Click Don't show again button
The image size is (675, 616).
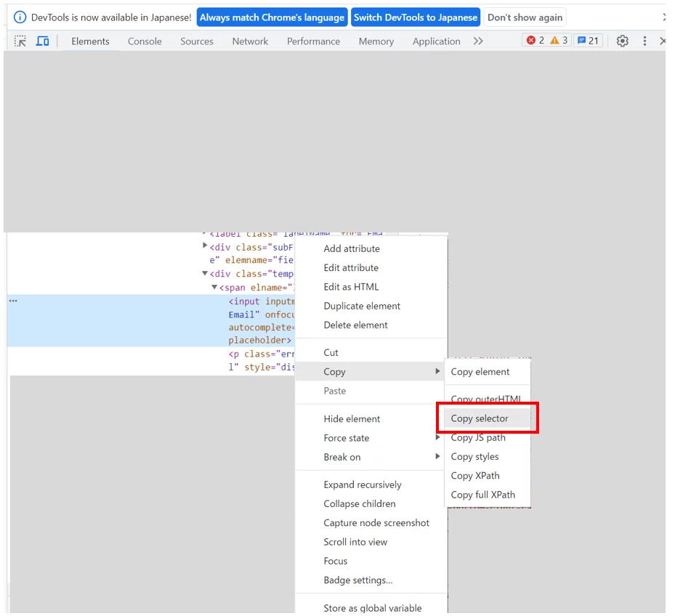coord(525,17)
